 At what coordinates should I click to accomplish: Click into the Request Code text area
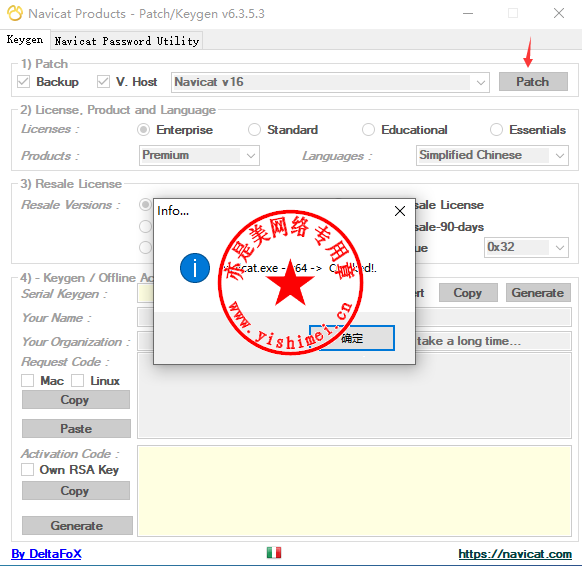coord(354,396)
